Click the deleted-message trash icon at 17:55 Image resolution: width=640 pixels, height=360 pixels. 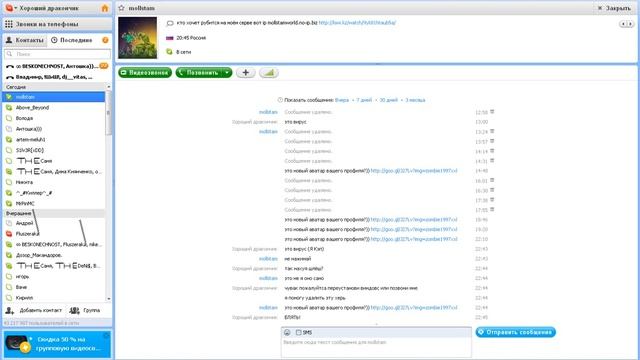[x=492, y=209]
